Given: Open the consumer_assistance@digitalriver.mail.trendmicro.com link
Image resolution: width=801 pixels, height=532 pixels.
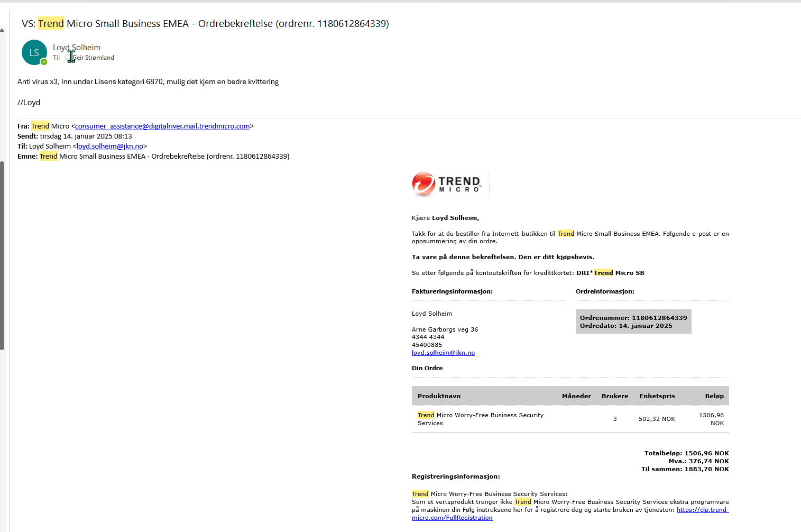Looking at the screenshot, I should pos(162,126).
